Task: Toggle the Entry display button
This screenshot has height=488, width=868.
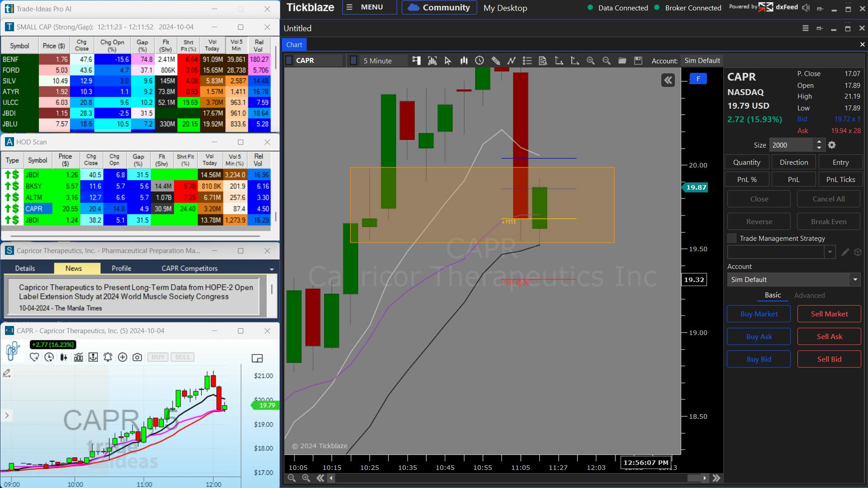Action: pyautogui.click(x=841, y=162)
